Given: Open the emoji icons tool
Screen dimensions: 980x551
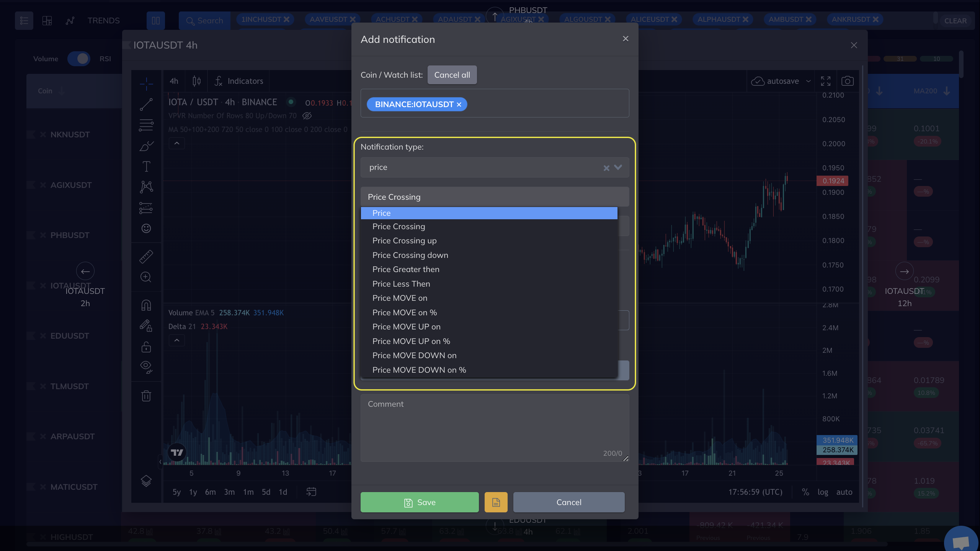Looking at the screenshot, I should click(x=146, y=228).
